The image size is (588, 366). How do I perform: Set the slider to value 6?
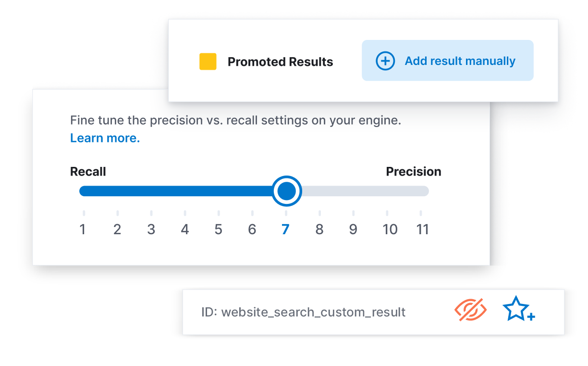[x=252, y=229]
